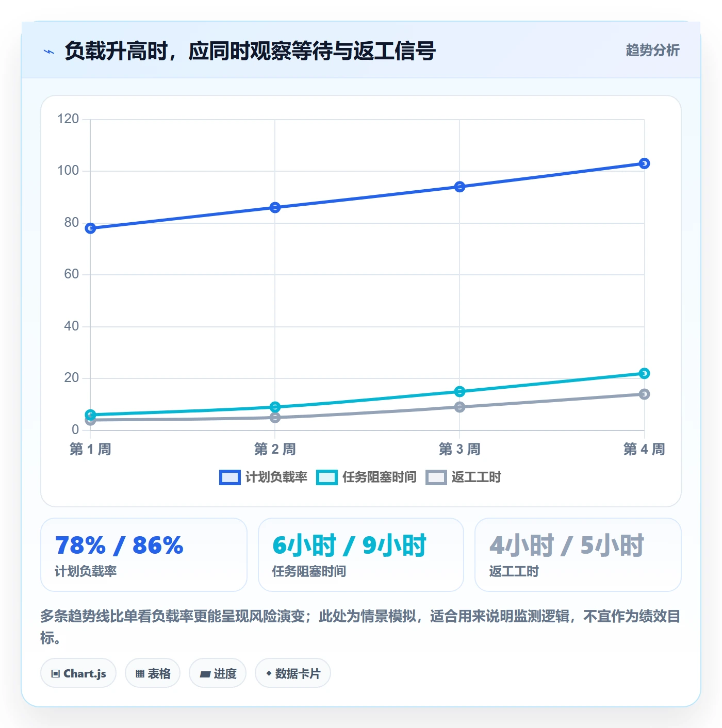Viewport: 722px width, 728px height.
Task: Click the 78% / 86% data card value
Action: pos(119,545)
